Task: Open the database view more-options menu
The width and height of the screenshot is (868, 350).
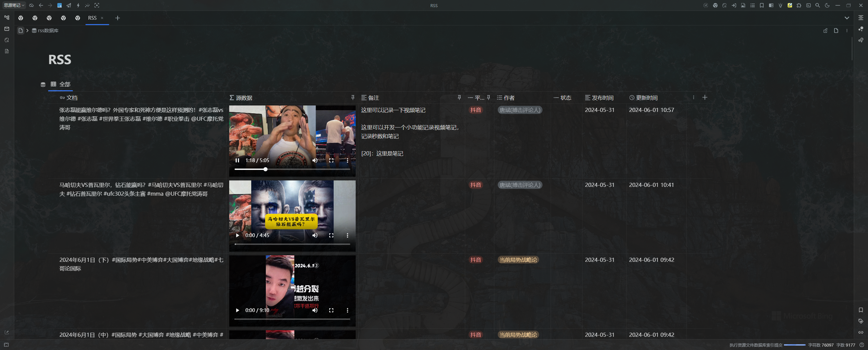Action: tap(694, 98)
